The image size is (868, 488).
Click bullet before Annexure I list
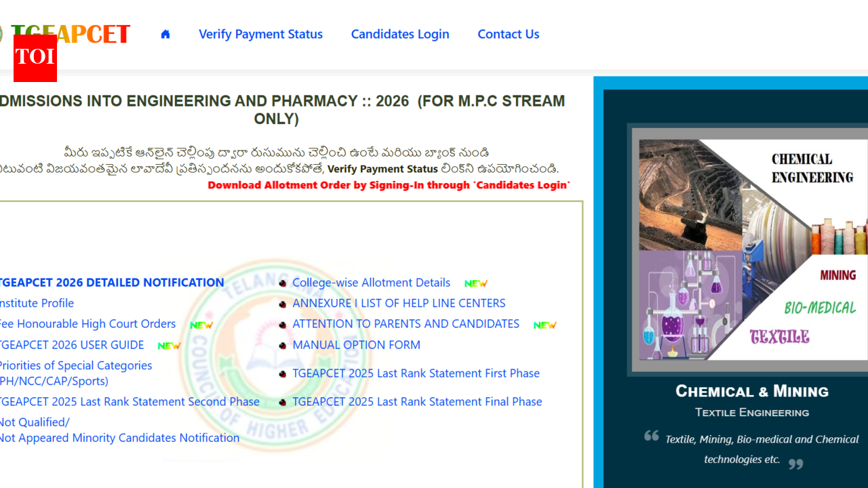(x=283, y=304)
